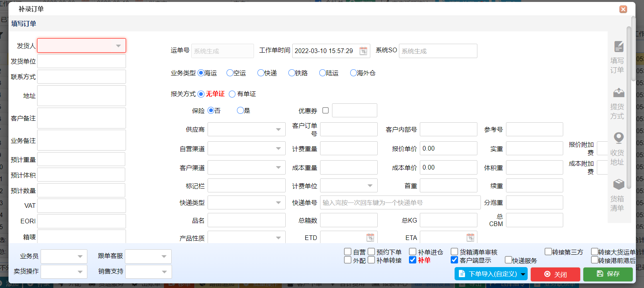Screen dimensions: 644x288
Task: Open the ETD date picker icon
Action: tap(370, 237)
